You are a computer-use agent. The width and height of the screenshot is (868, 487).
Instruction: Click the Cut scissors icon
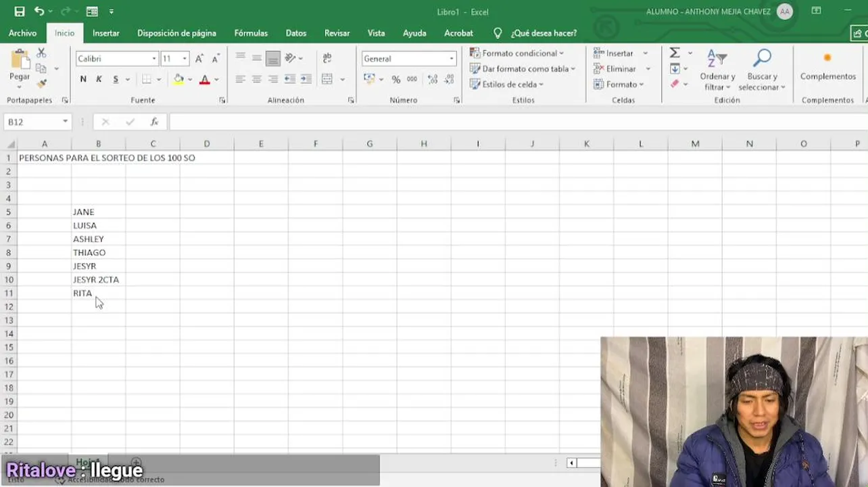click(41, 53)
